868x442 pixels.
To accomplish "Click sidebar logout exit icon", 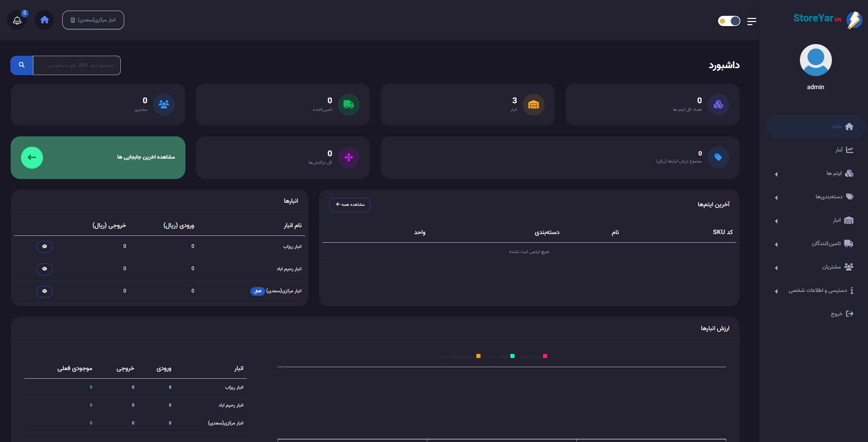I will click(x=849, y=314).
